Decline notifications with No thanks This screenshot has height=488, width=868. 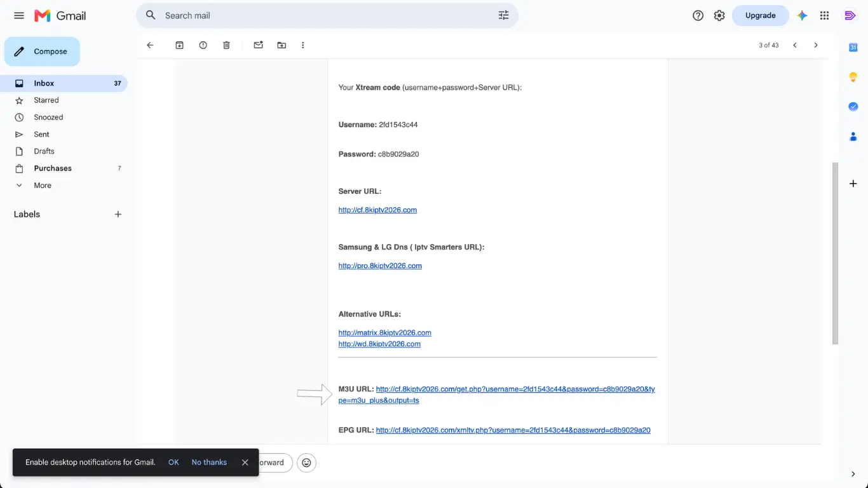209,463
